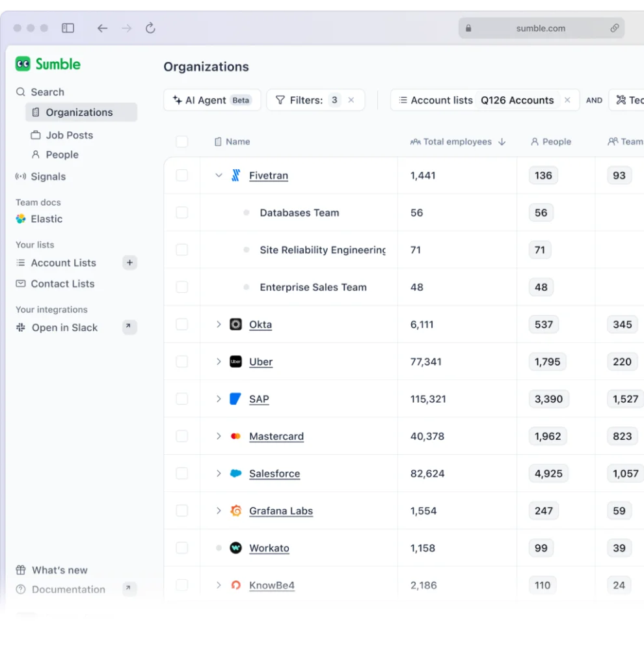The image size is (644, 650).
Task: Click the Workato logo icon
Action: point(235,548)
